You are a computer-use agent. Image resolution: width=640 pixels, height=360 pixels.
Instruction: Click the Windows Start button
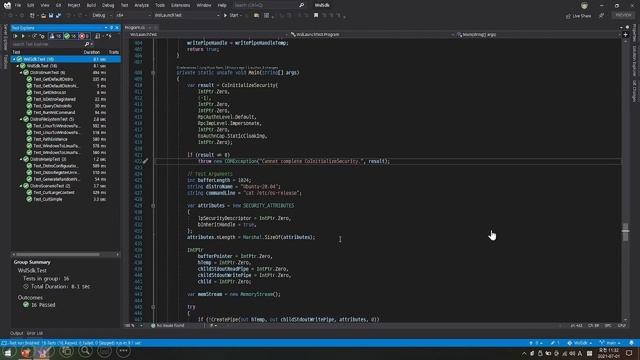pyautogui.click(x=8, y=352)
